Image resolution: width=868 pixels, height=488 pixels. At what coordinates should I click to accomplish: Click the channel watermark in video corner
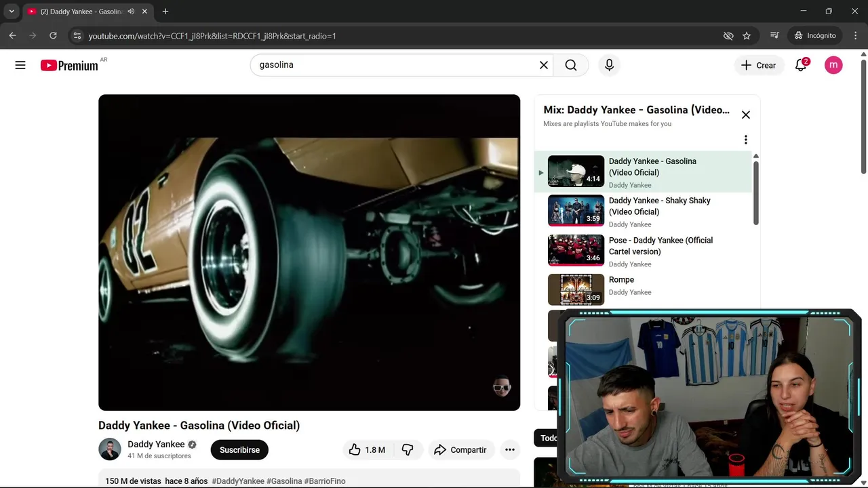[502, 386]
